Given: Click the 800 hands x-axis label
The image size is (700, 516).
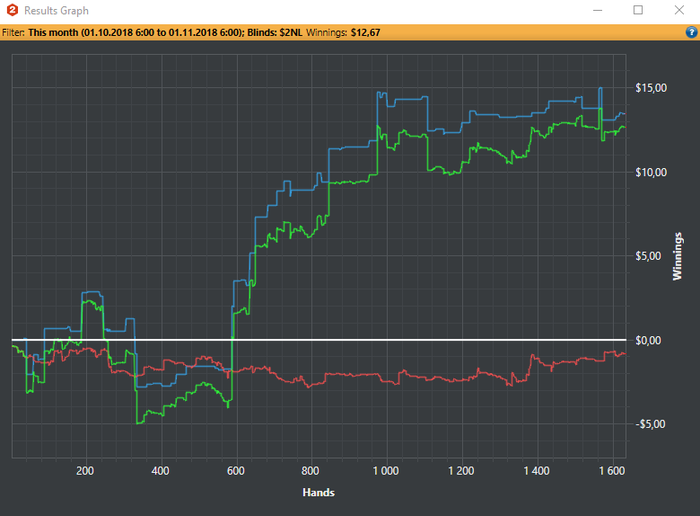Looking at the screenshot, I should click(x=310, y=471).
